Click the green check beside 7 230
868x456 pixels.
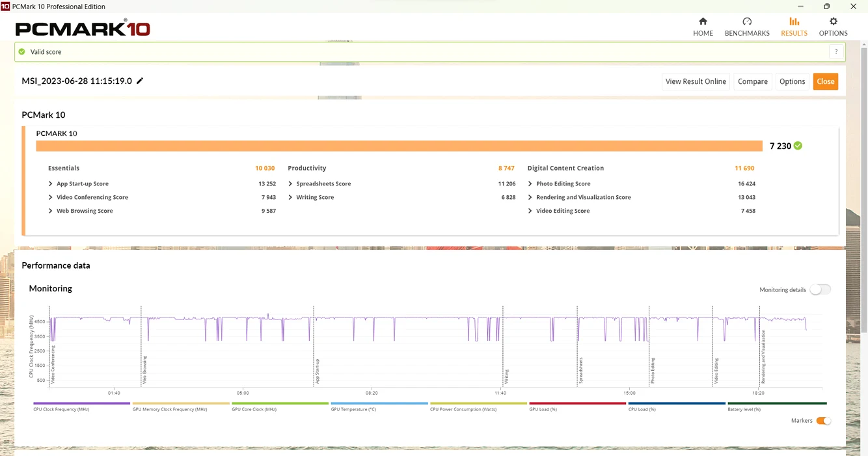(798, 146)
